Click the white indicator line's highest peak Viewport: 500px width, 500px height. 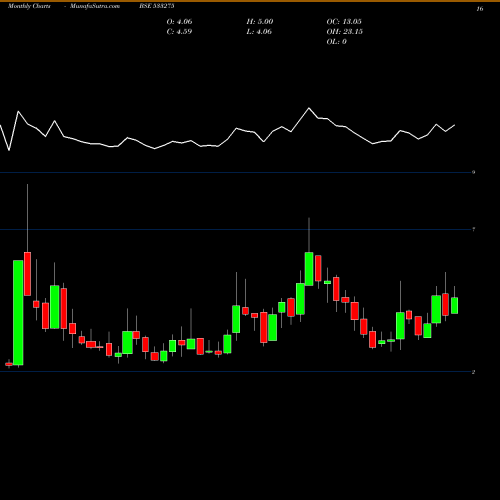coord(309,108)
